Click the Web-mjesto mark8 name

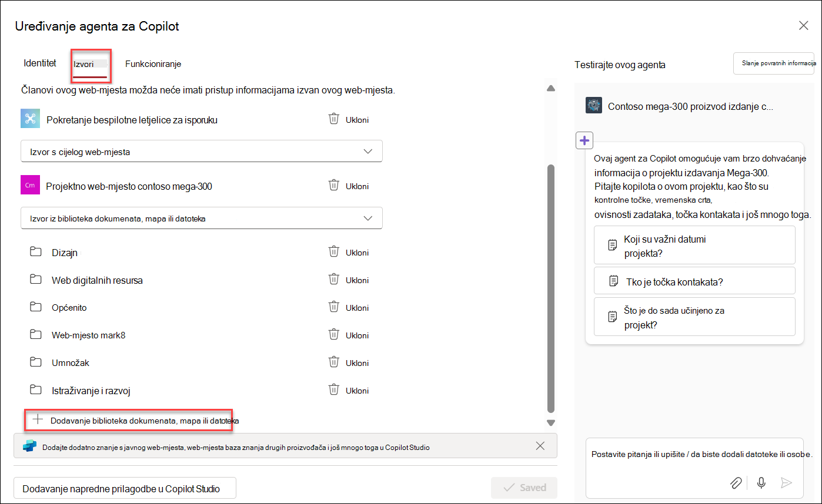[88, 335]
